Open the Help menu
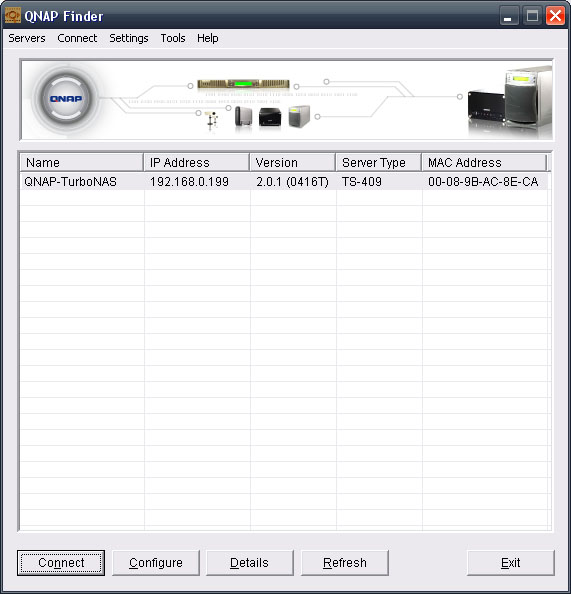Viewport: 571px width, 594px height. pyautogui.click(x=207, y=38)
